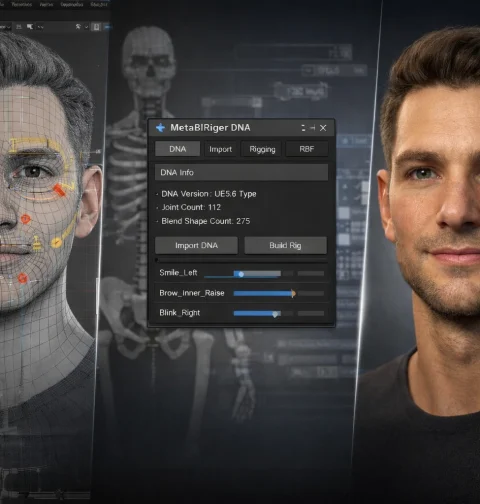Close the MetaBIRiger DNA panel
The height and width of the screenshot is (504, 480).
pyautogui.click(x=323, y=128)
